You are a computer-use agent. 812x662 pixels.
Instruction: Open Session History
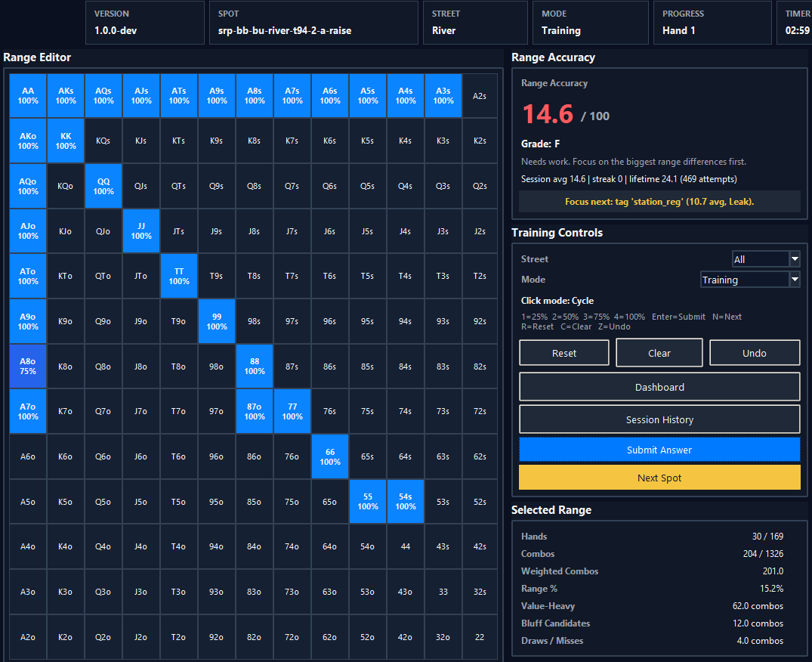659,419
